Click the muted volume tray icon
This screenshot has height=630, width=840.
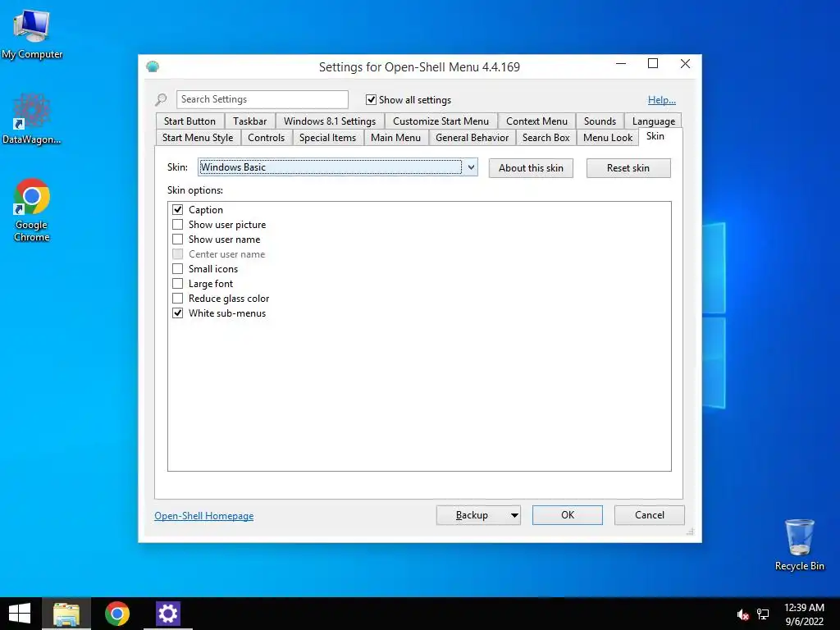742,614
